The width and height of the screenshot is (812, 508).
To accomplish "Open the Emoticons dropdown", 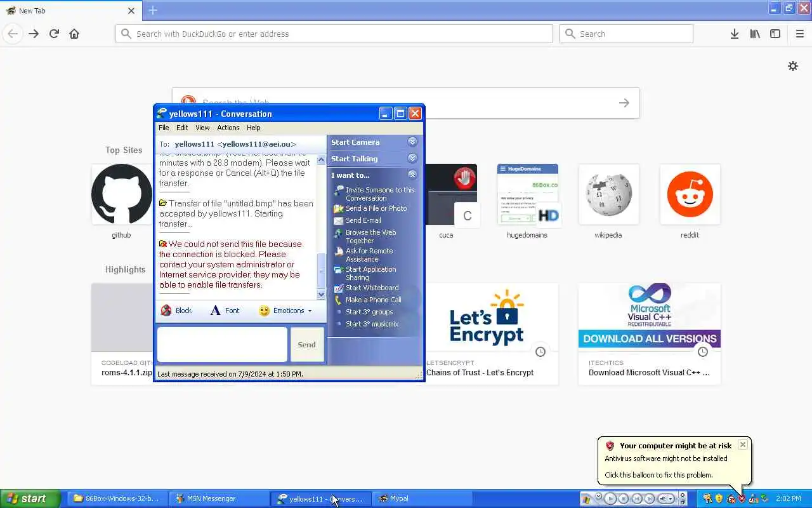I will 285,311.
